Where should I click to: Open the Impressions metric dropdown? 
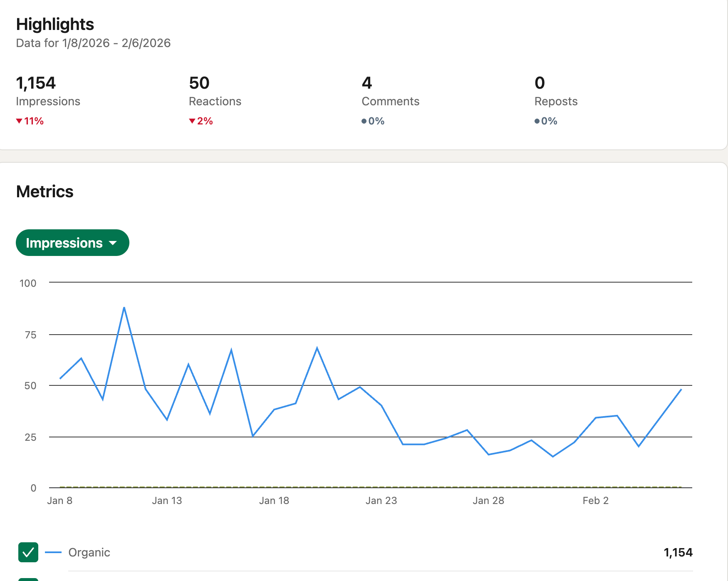[72, 243]
